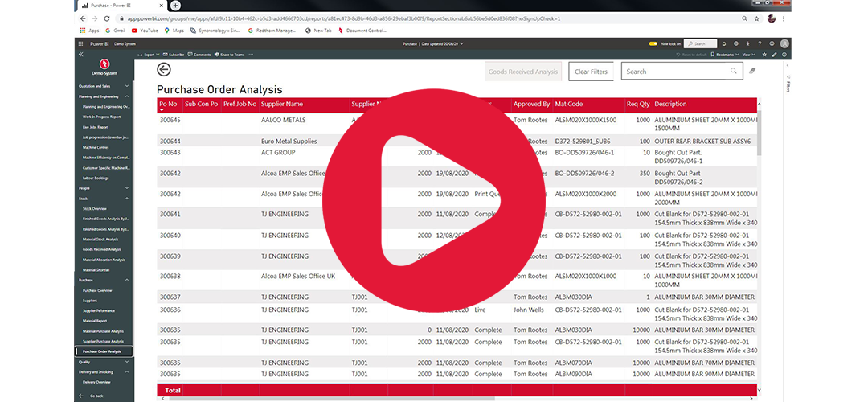The height and width of the screenshot is (402, 868).
Task: Click Subscribe in the report toolbar
Action: point(174,55)
